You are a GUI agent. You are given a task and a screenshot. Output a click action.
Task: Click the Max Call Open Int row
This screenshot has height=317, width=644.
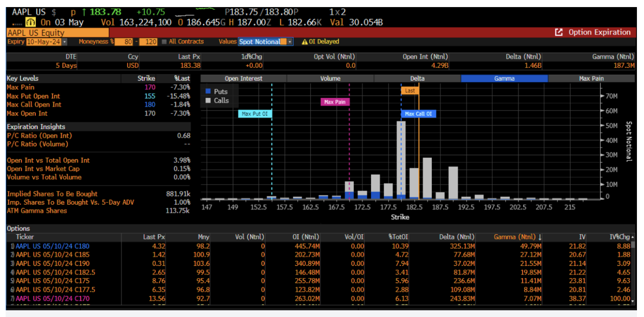click(98, 105)
